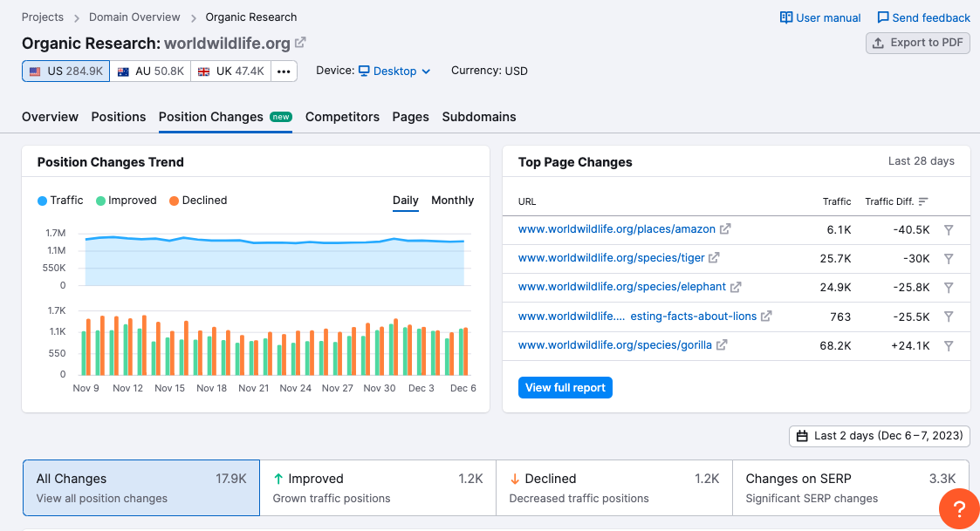Open the Last 2 days date picker
The image size is (980, 531).
point(880,436)
